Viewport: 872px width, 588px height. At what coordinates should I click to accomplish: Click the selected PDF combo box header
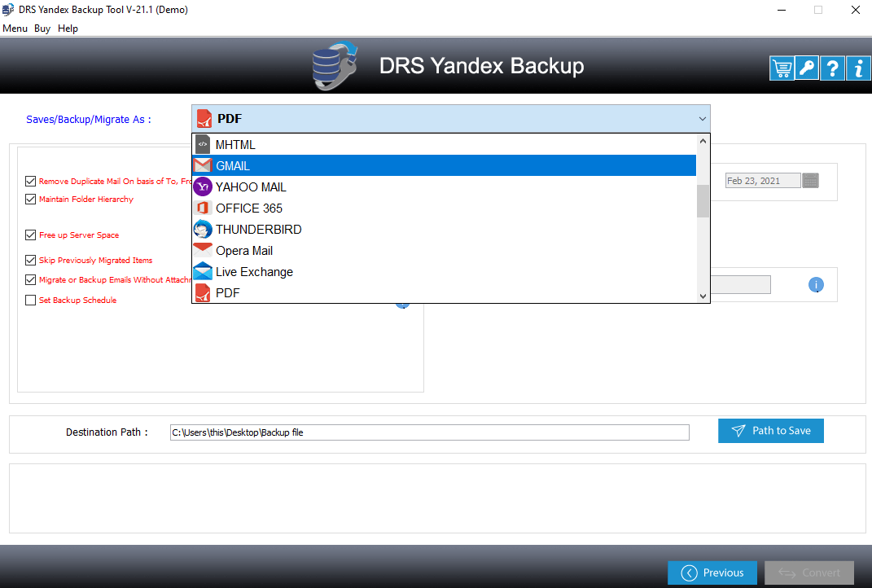451,118
